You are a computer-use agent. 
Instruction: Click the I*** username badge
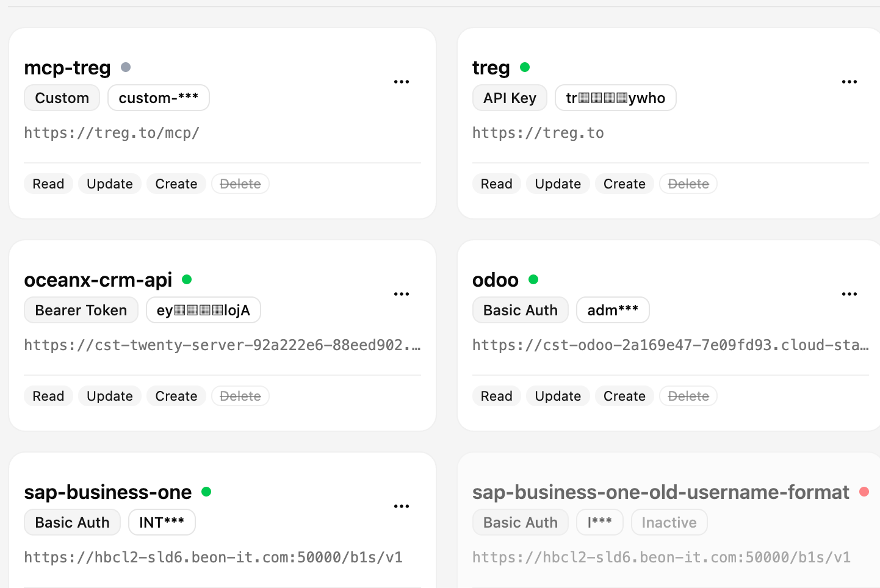coord(600,522)
